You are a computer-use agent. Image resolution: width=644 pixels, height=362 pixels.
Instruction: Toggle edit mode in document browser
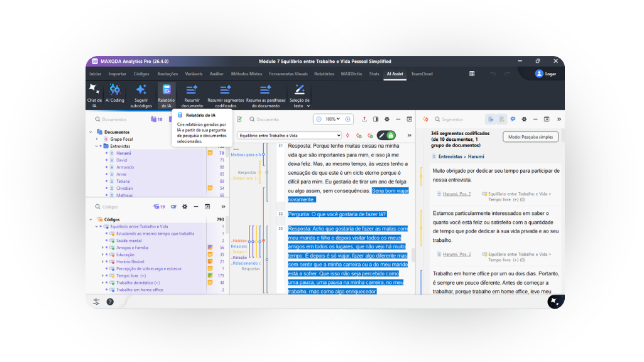pos(239,119)
